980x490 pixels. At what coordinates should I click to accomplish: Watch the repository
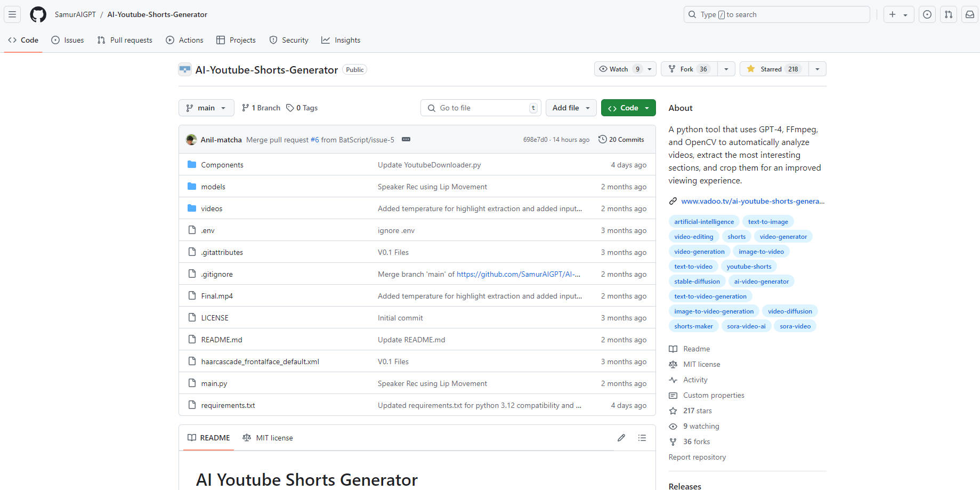[618, 69]
